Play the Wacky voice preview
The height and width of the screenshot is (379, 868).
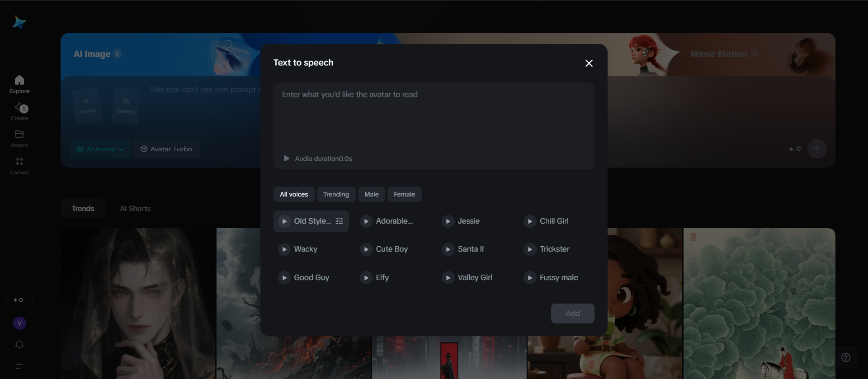(284, 249)
